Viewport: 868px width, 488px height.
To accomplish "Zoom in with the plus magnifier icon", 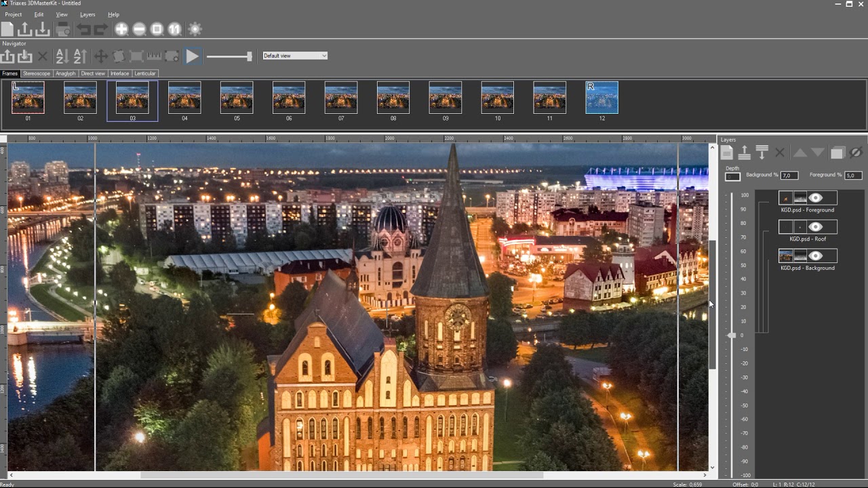I will click(121, 29).
